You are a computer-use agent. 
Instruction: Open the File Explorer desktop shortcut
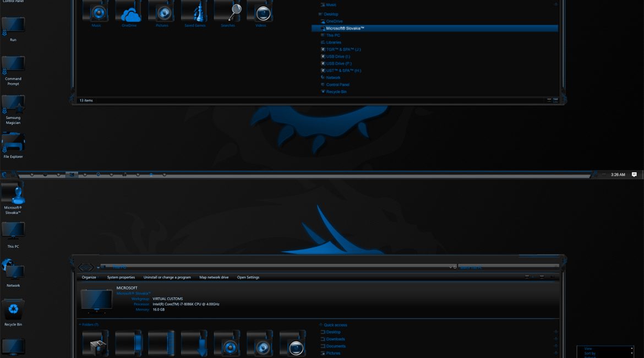coord(13,145)
